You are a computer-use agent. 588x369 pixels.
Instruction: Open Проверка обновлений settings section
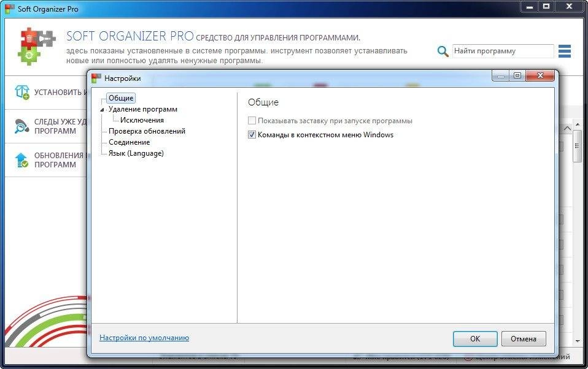pos(147,131)
